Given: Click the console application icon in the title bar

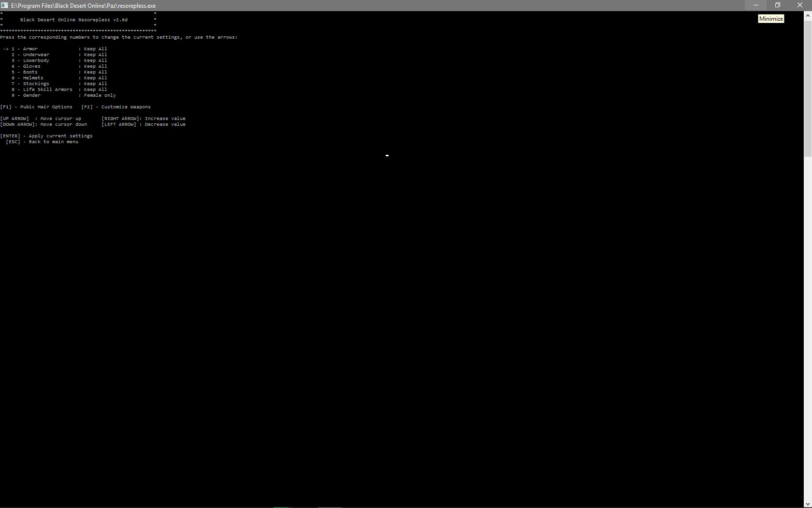Looking at the screenshot, I should point(5,5).
